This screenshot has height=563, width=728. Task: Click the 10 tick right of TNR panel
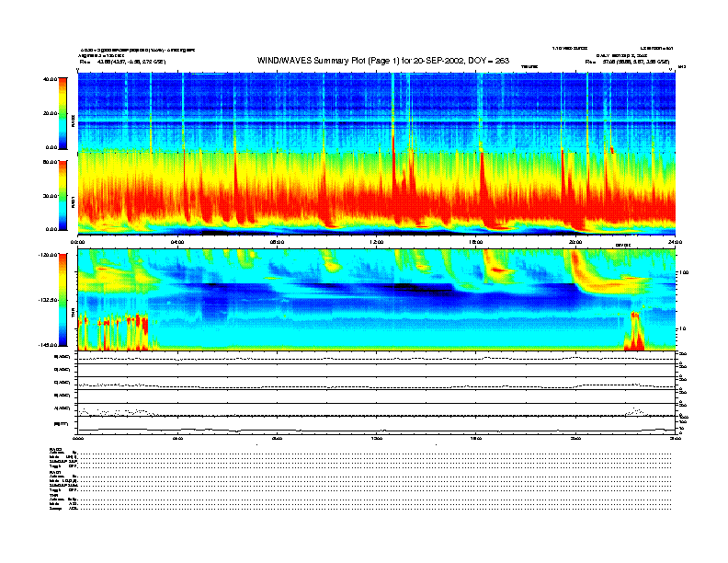[x=684, y=328]
